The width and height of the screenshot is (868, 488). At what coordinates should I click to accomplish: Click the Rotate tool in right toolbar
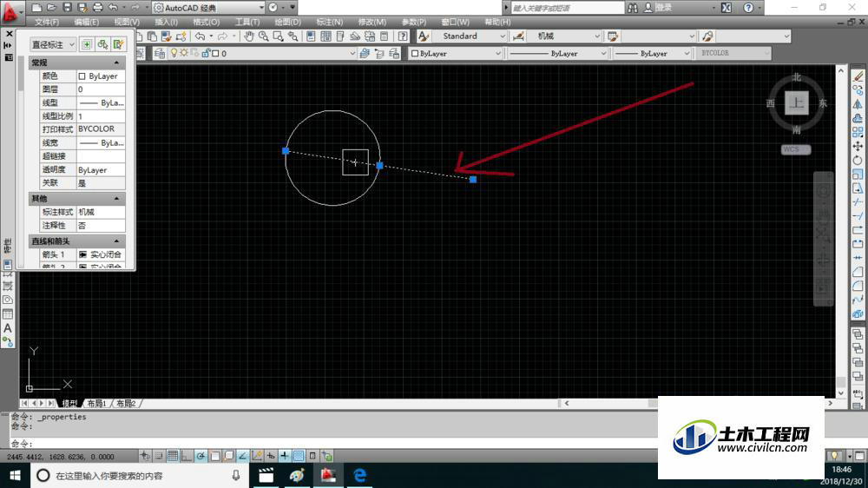click(x=858, y=160)
